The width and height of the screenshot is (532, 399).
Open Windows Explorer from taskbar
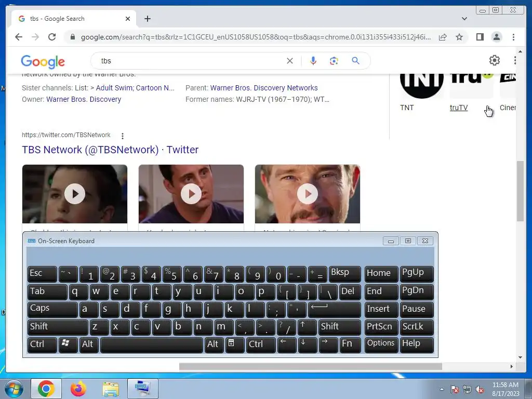pyautogui.click(x=111, y=389)
